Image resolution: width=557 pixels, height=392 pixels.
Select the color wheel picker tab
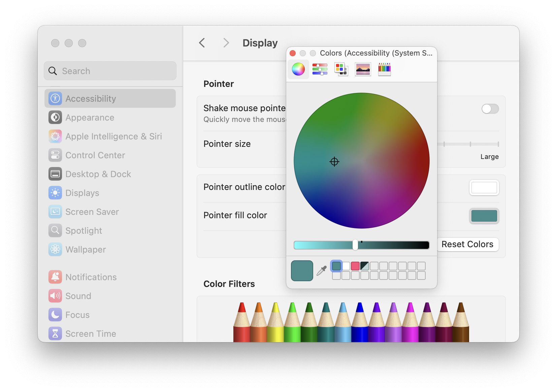click(x=298, y=69)
